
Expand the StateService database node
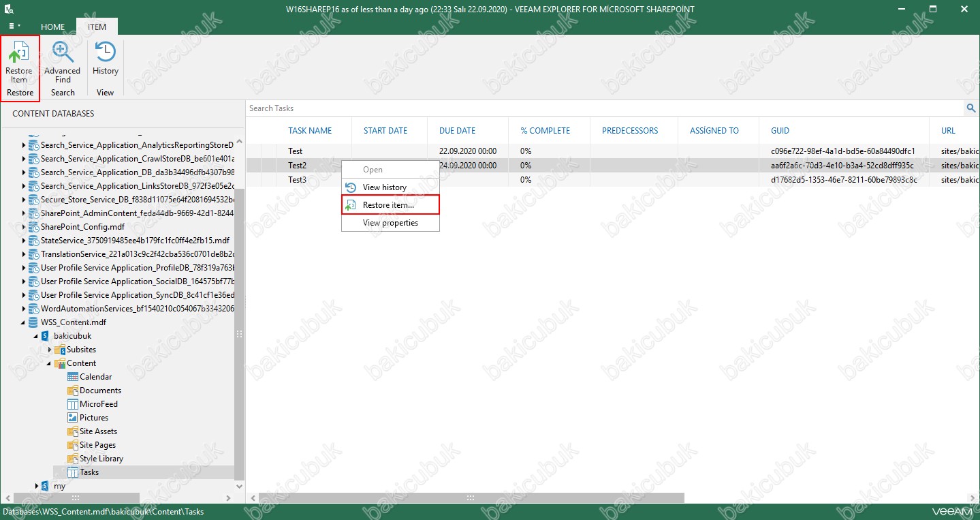pos(24,241)
